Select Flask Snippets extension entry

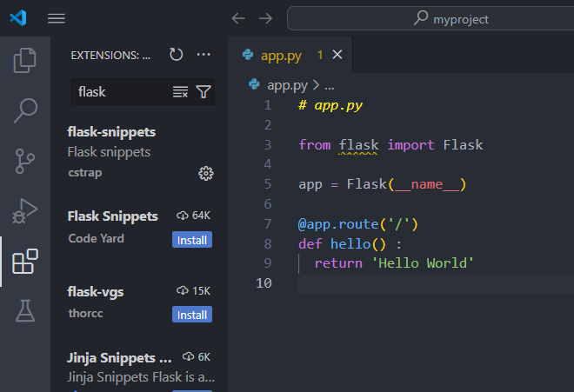140,228
